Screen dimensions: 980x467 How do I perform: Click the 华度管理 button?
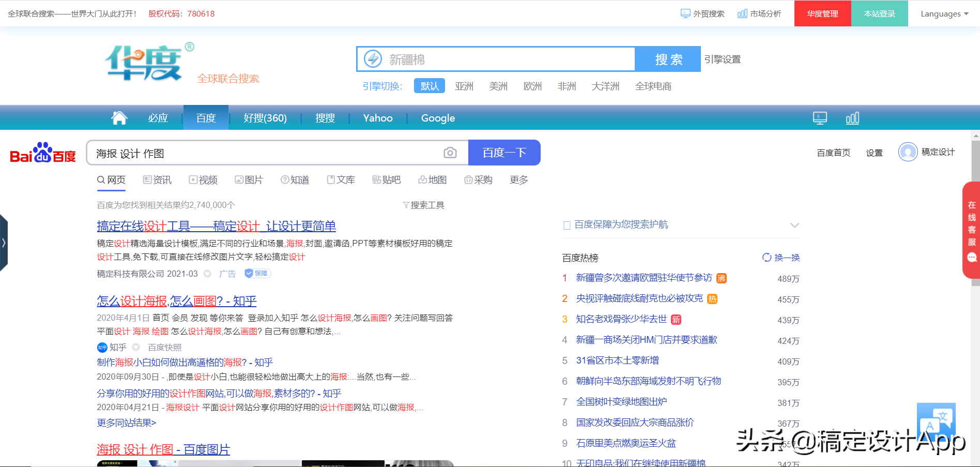(x=823, y=13)
